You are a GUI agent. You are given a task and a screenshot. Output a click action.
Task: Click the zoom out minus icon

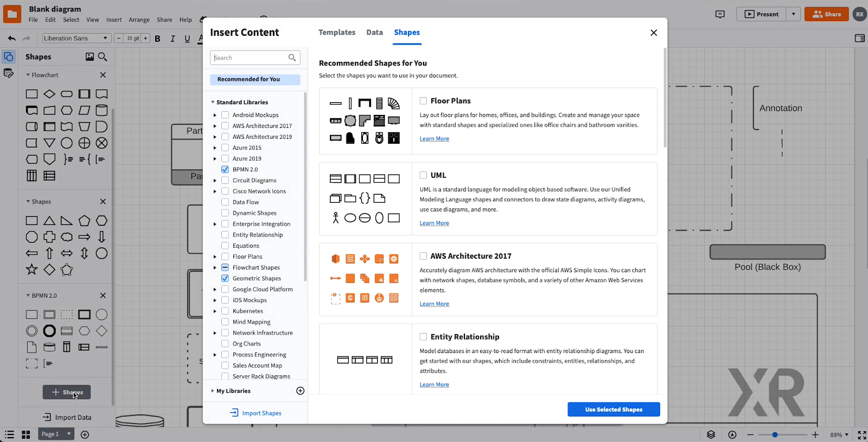pos(750,435)
